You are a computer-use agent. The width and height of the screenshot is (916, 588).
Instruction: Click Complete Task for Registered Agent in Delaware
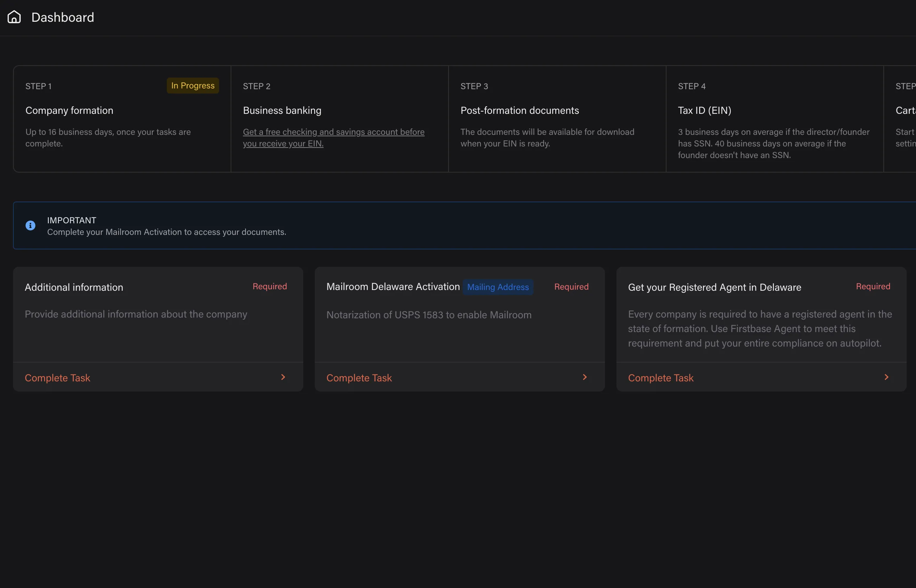661,378
